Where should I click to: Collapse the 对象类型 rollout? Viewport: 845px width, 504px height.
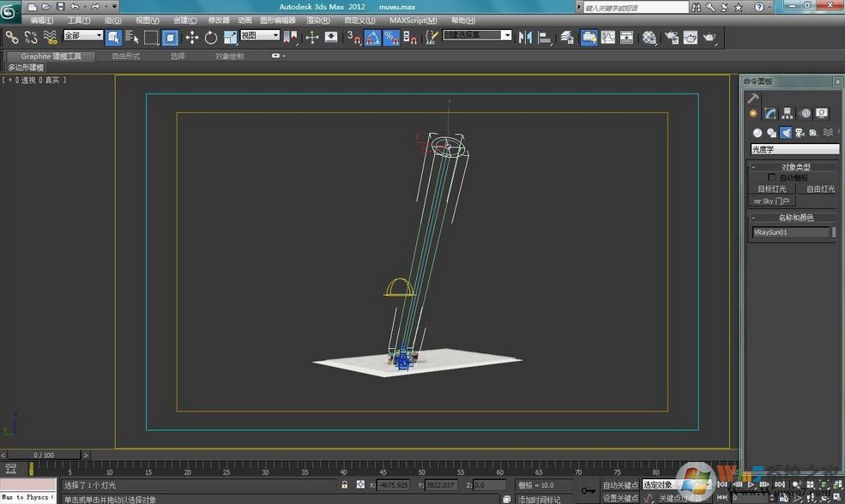(794, 167)
